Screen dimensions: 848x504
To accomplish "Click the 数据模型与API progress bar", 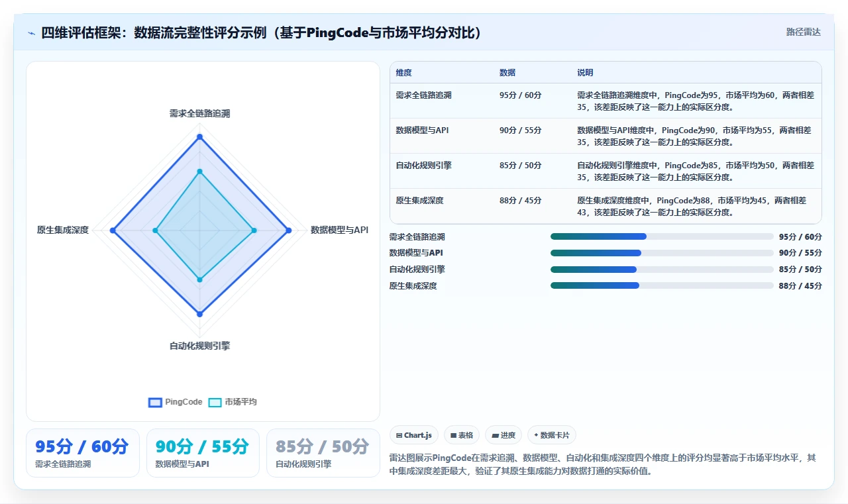I will (662, 253).
